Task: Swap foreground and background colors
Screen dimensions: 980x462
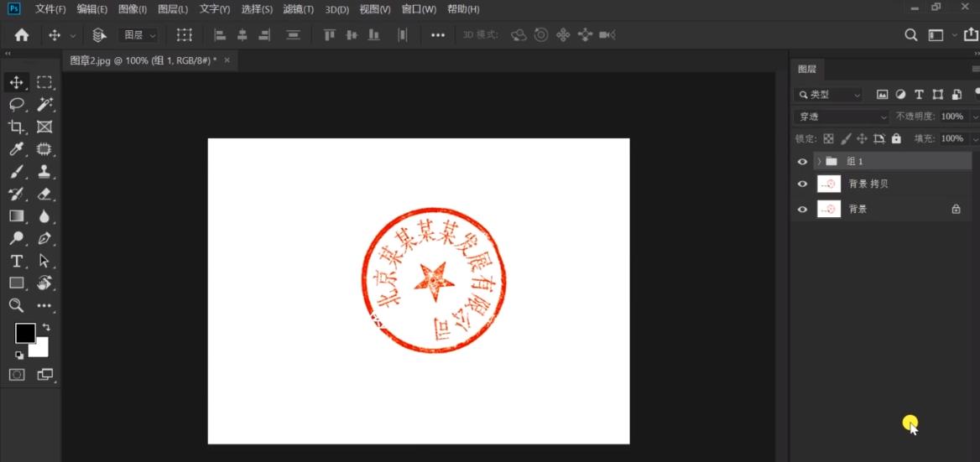Action: (x=46, y=327)
